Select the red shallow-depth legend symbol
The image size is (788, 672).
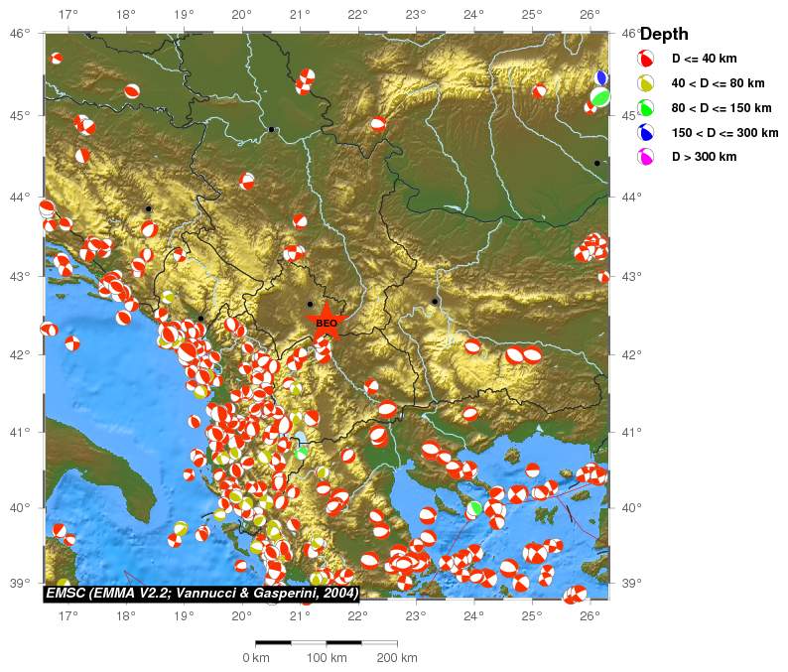pyautogui.click(x=645, y=59)
